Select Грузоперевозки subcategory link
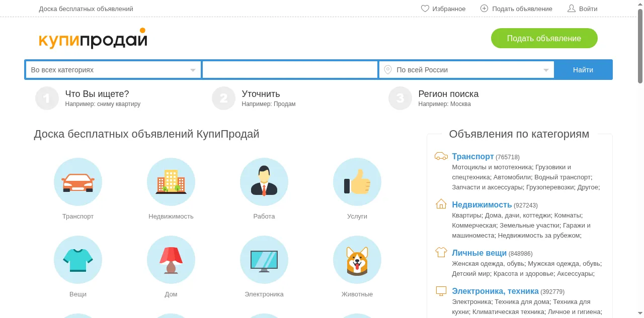Image resolution: width=644 pixels, height=318 pixels. pos(550,187)
